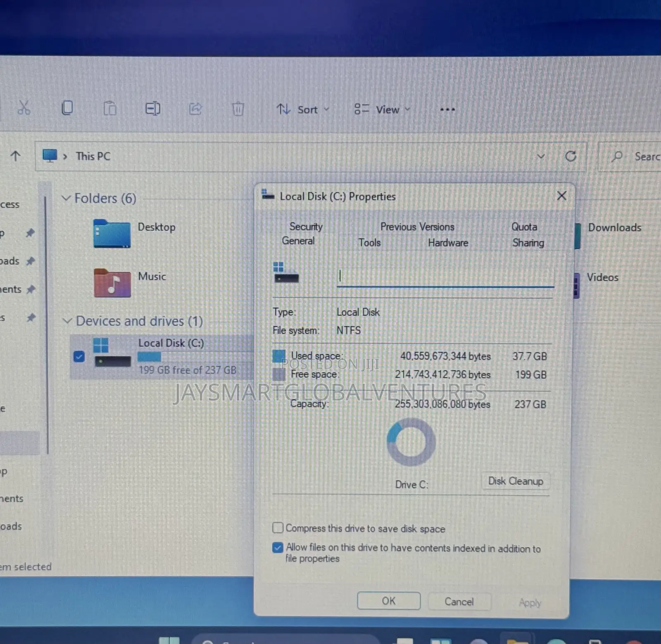Uncheck Allow files to be indexed checkbox
The height and width of the screenshot is (644, 661).
(278, 547)
